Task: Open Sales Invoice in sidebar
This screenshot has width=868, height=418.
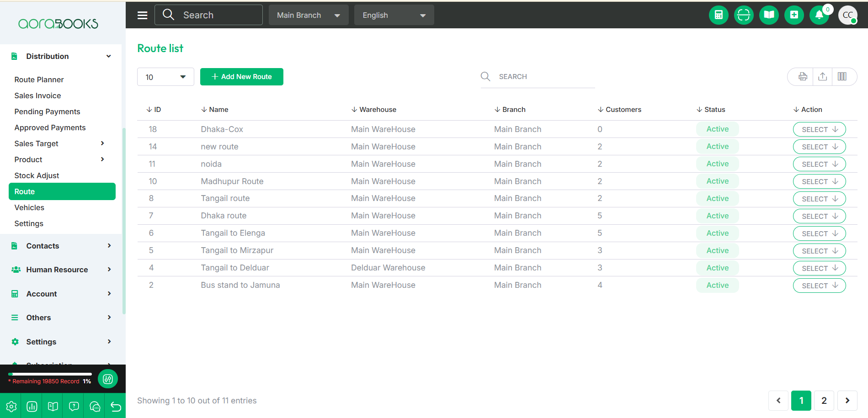Action: [x=37, y=95]
